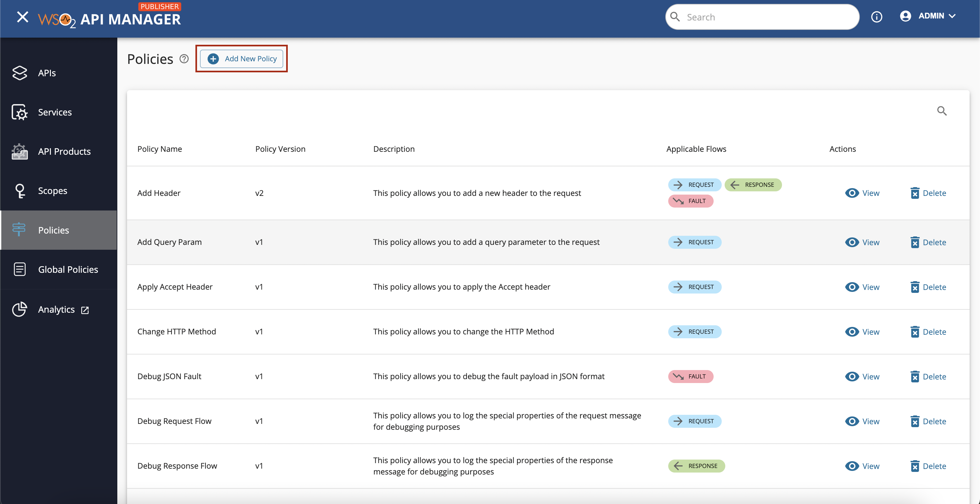
Task: Focus the header Search field
Action: pos(763,17)
